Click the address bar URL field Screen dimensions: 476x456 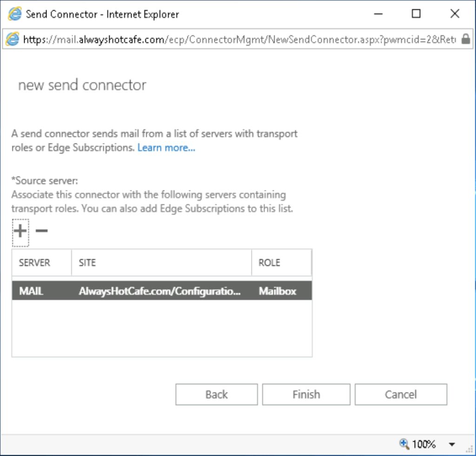coord(239,39)
